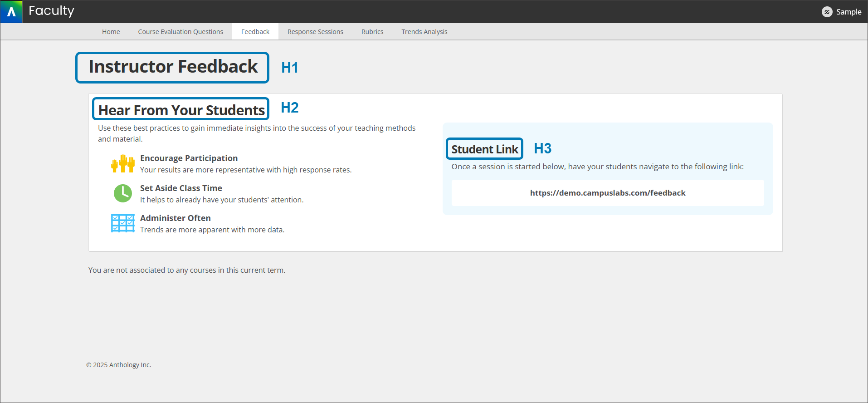The image size is (868, 403).
Task: Click the Set Aside Class Time title
Action: (x=181, y=188)
